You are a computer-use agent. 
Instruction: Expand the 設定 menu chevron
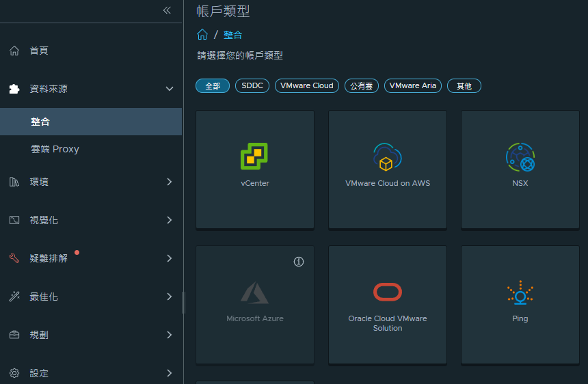[170, 373]
